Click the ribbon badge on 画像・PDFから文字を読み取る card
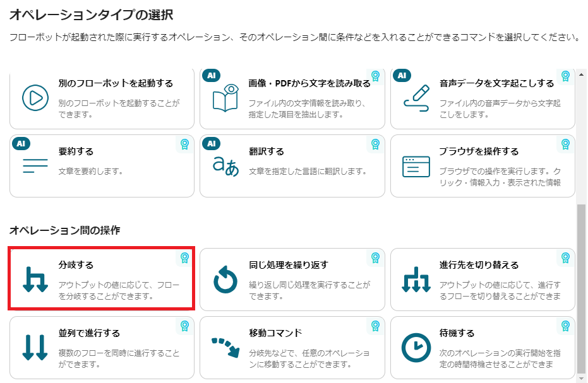 point(375,76)
